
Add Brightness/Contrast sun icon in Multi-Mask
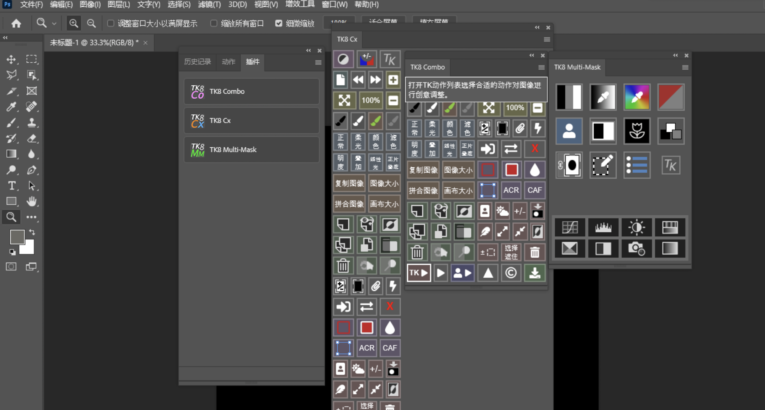[x=636, y=227]
